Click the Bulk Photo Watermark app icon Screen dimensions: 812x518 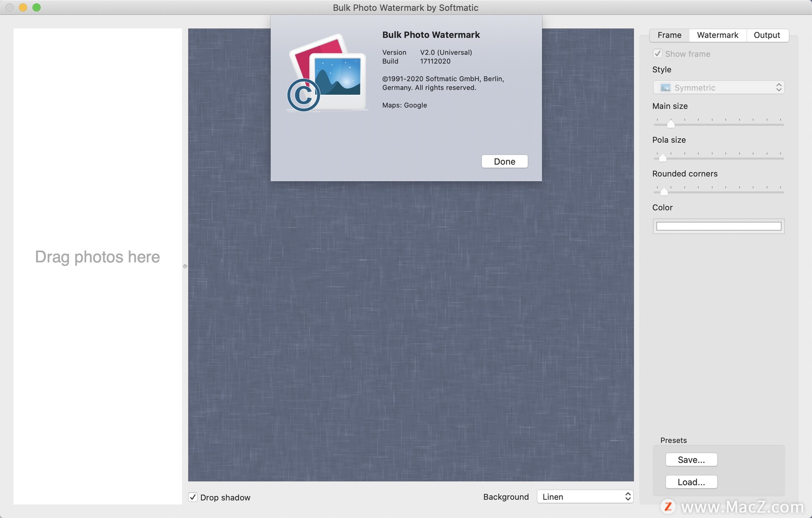point(327,73)
